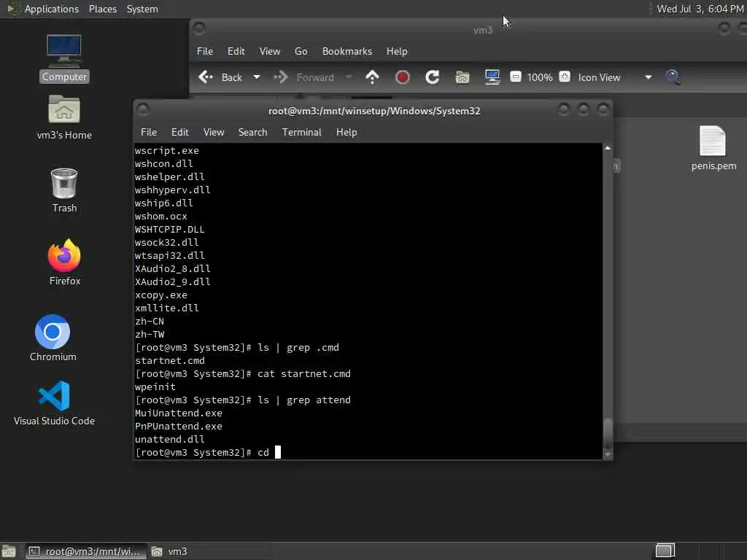Switch to vm3 window taskbar button

[170, 551]
